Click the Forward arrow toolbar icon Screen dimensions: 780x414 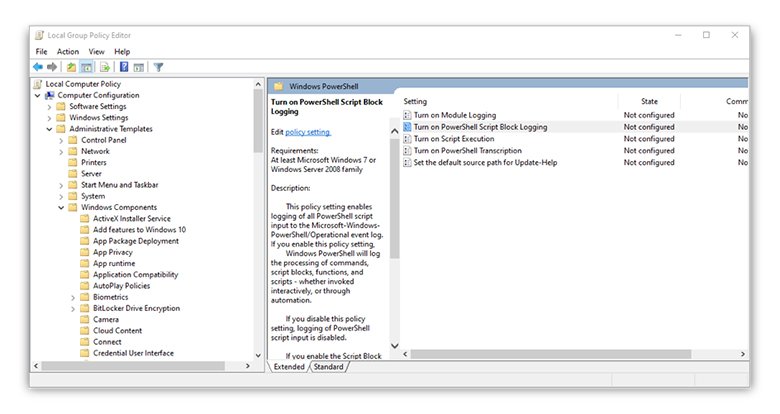click(52, 67)
